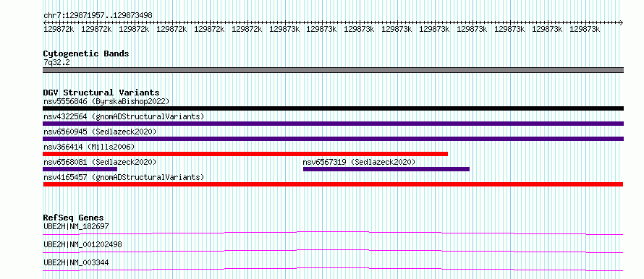Click the DGV Structural Variants track title
This screenshot has width=644, height=279.
click(101, 93)
